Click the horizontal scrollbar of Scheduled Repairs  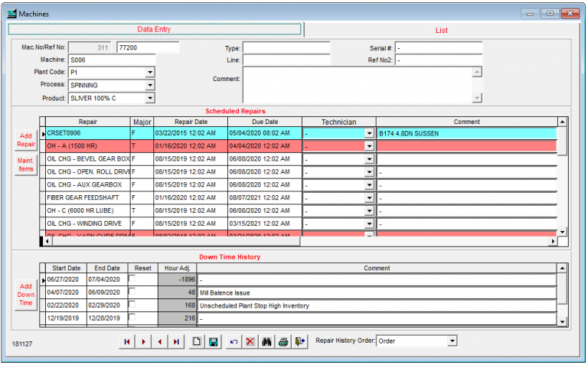tap(176, 241)
